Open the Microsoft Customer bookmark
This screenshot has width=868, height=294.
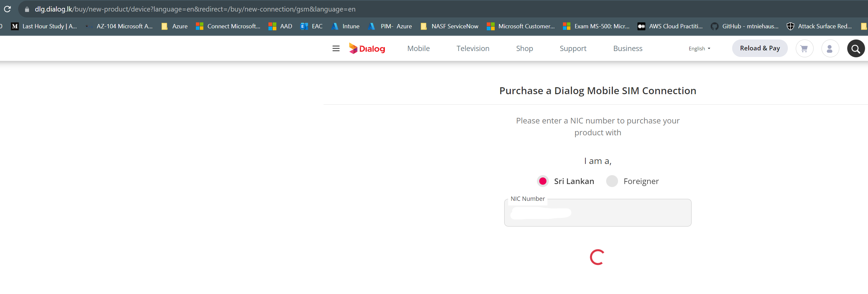[x=521, y=26]
